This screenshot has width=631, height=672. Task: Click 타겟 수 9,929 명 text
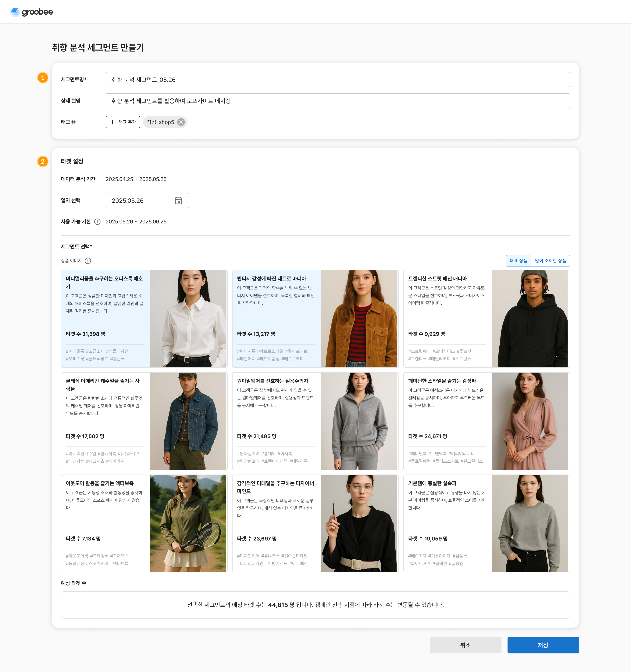pyautogui.click(x=427, y=334)
